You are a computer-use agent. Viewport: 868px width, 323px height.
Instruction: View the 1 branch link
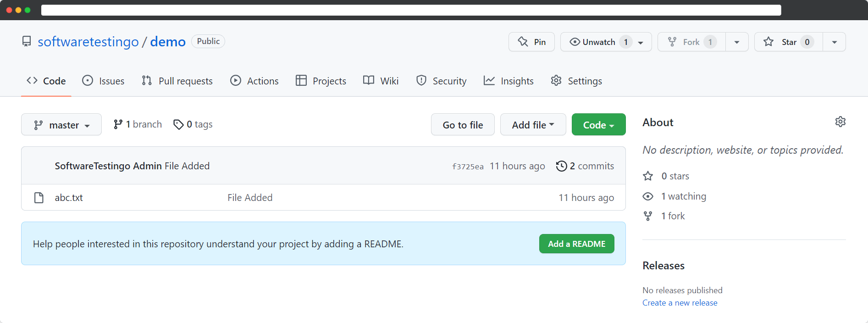(138, 124)
